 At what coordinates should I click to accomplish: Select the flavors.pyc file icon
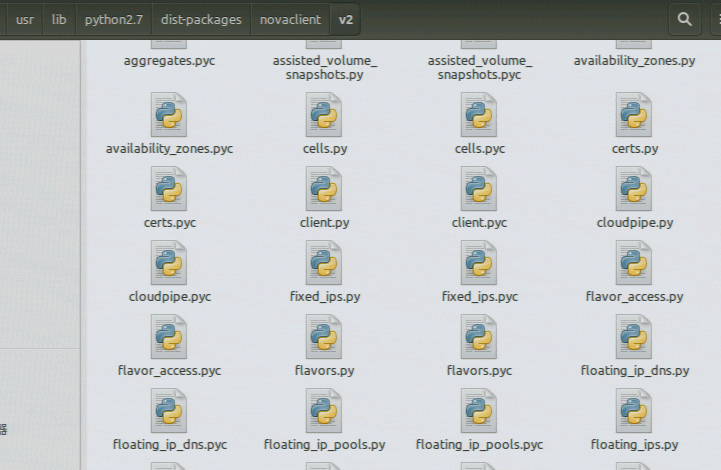click(x=479, y=337)
